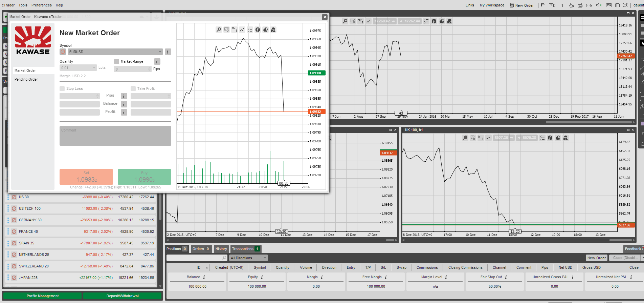This screenshot has height=303, width=644.
Task: Open indicators (f) icon on UK 100 chart
Action: click(x=550, y=138)
